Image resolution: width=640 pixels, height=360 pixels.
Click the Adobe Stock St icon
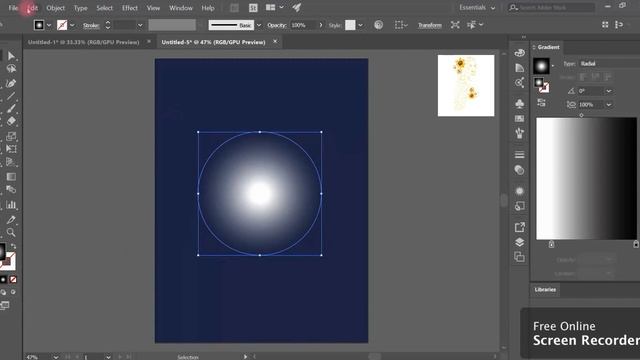point(253,8)
